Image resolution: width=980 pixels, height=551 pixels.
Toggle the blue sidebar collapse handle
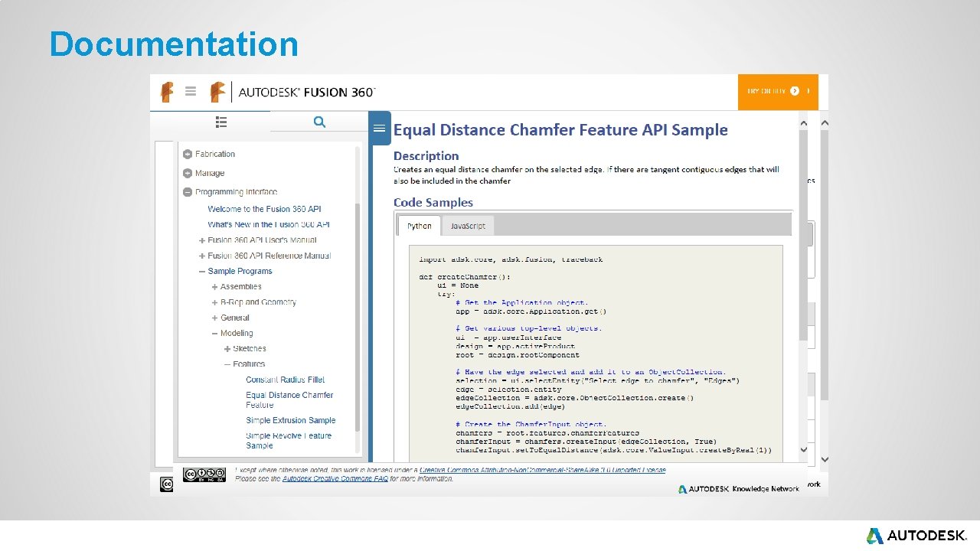tap(379, 128)
